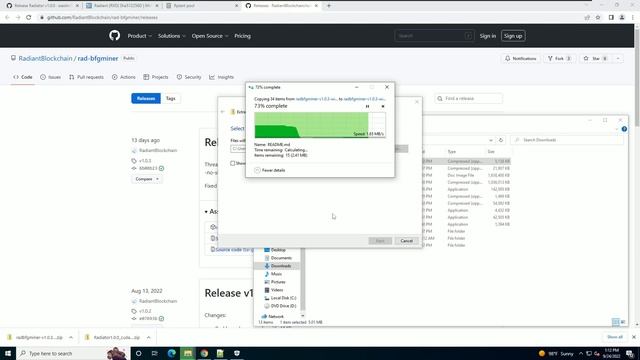Star the repository
The height and width of the screenshot is (360, 640).
tap(596, 59)
